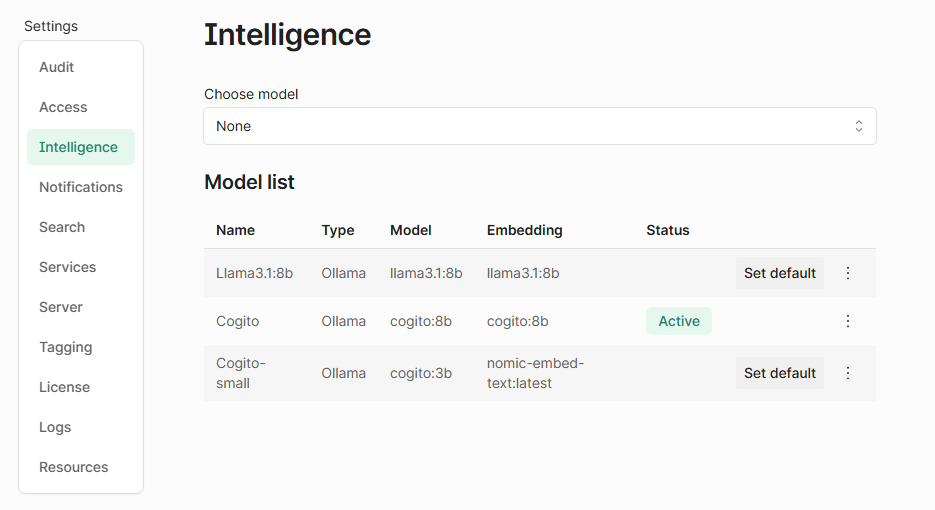Click the Name column header
Image resolution: width=935 pixels, height=510 pixels.
[236, 230]
